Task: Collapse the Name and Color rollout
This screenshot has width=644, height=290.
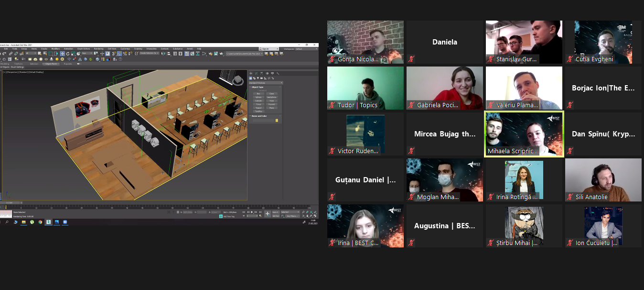Action: tap(258, 116)
